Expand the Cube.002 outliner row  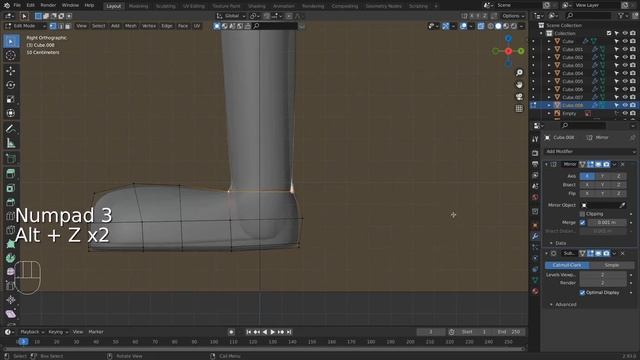(x=549, y=58)
